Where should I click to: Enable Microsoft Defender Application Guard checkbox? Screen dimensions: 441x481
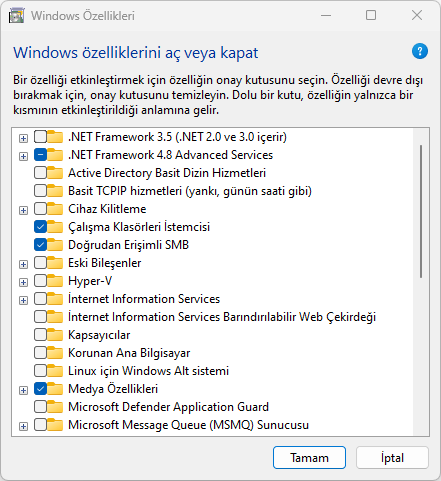(40, 407)
